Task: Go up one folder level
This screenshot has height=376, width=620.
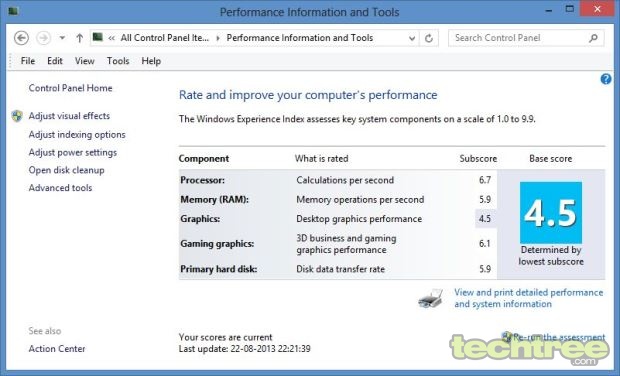Action: tap(79, 38)
